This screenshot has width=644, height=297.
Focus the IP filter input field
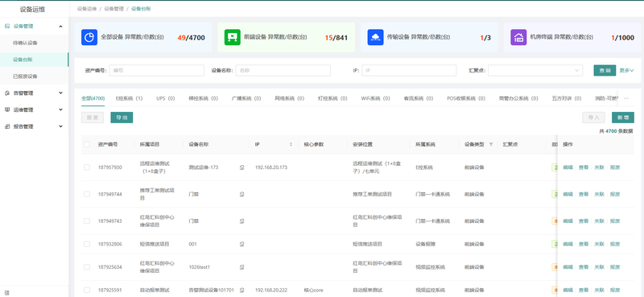pos(409,70)
